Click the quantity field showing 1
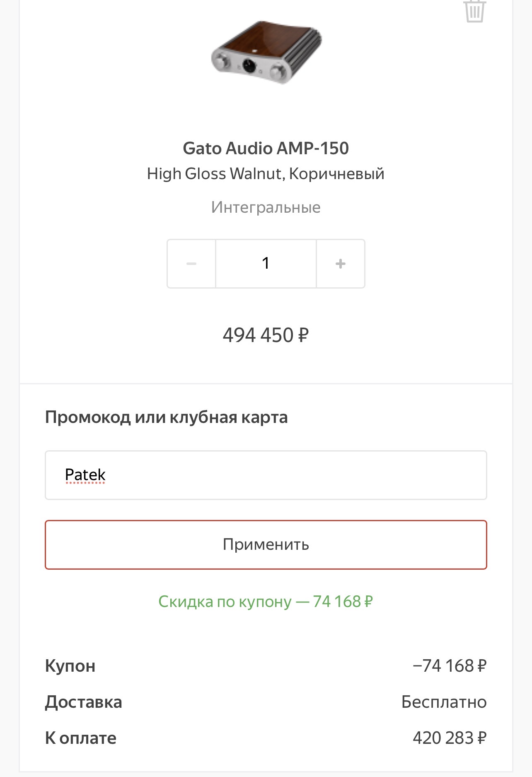The image size is (532, 777). 266,264
